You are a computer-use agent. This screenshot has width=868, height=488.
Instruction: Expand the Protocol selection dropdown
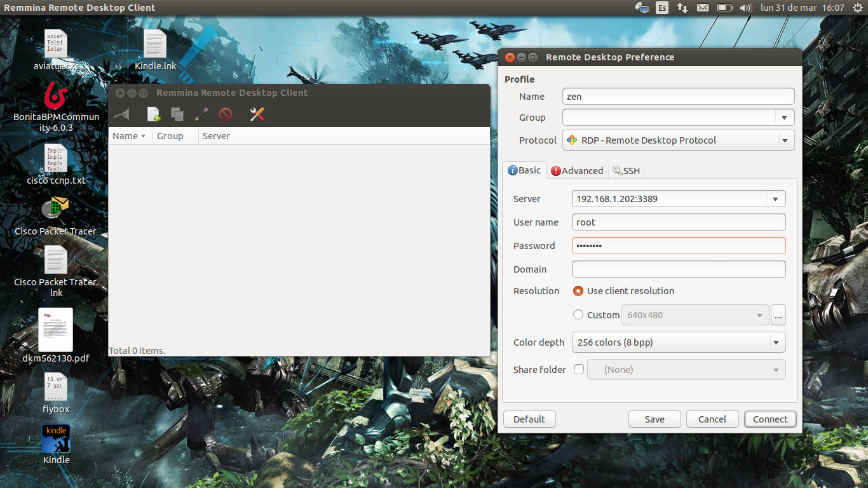[785, 140]
